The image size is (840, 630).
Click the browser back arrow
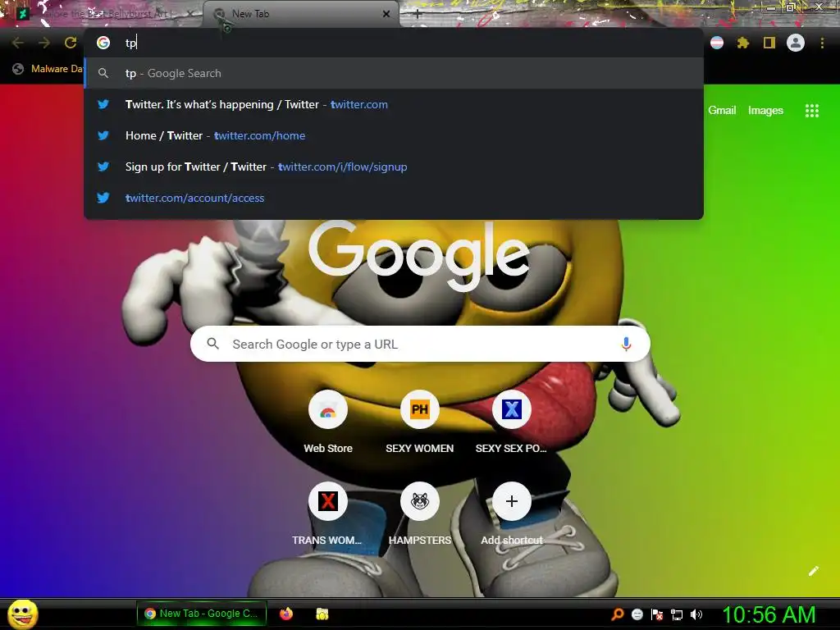18,43
